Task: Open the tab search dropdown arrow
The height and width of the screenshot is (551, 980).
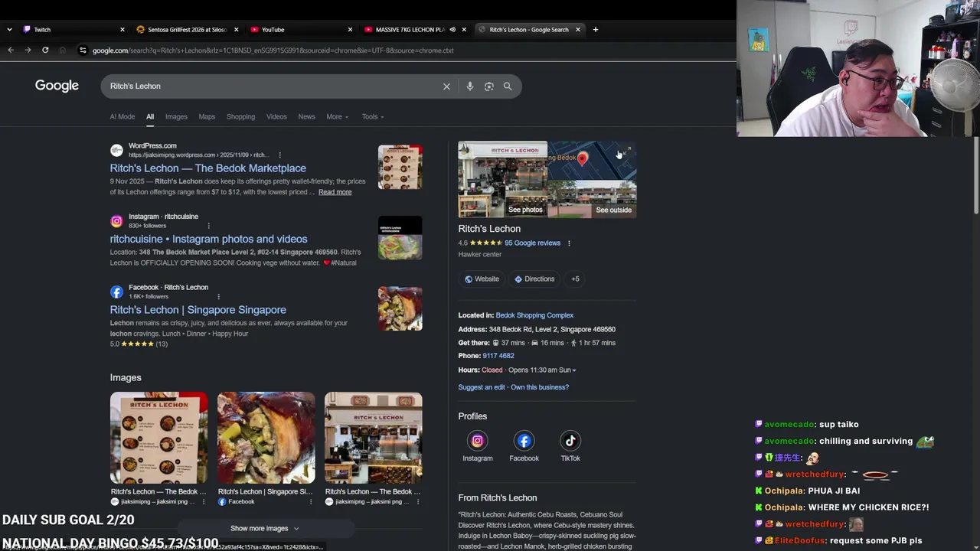Action: [9, 30]
